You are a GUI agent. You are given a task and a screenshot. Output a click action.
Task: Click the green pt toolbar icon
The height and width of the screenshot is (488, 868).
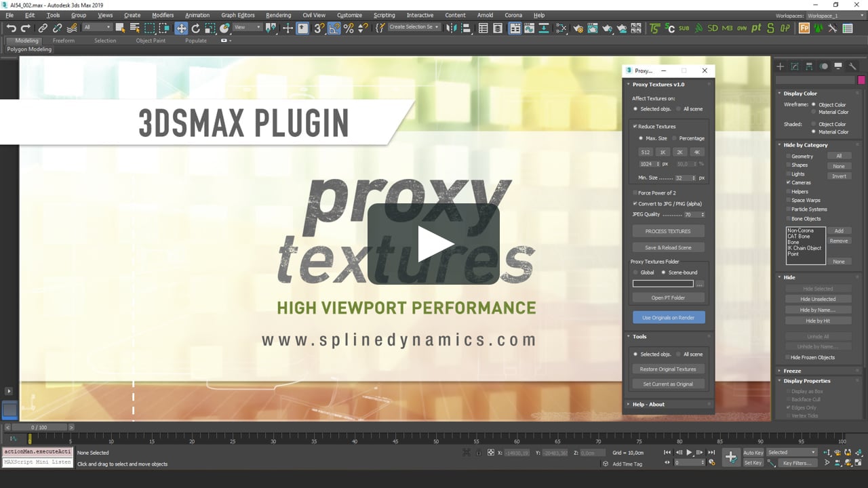pos(756,28)
